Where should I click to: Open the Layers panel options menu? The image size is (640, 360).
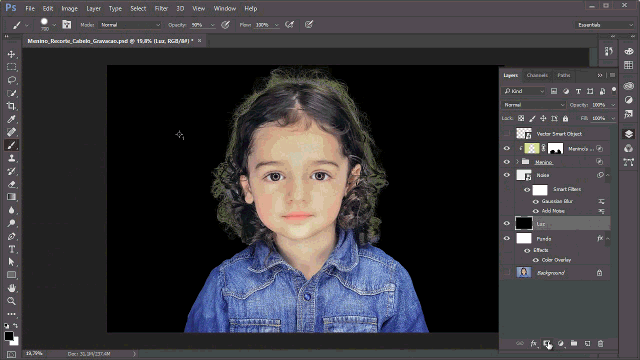612,75
